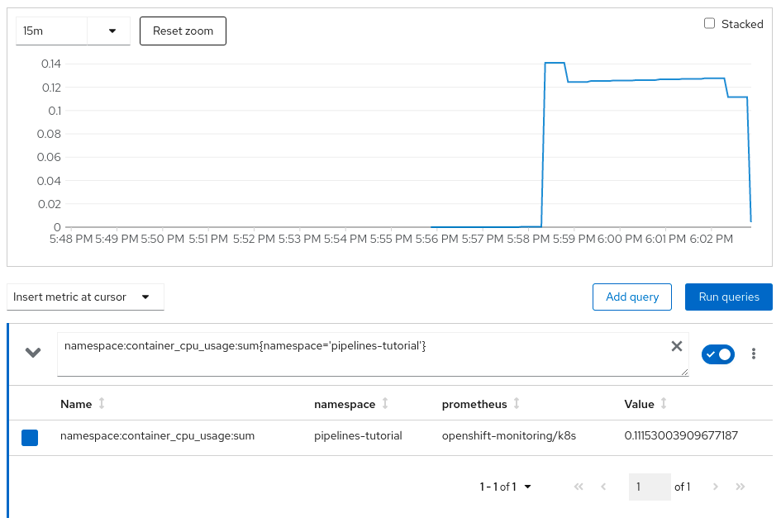Open the query kebab options menu

tap(753, 354)
